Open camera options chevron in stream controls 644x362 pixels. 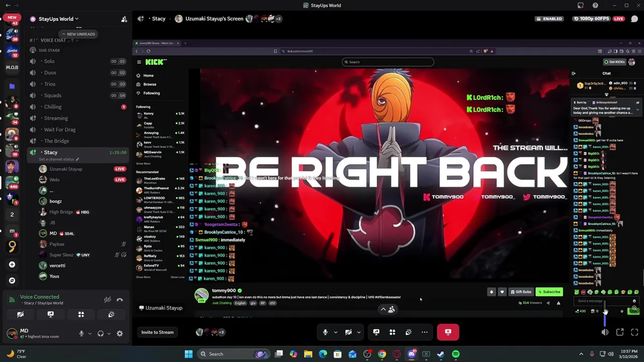click(x=358, y=332)
